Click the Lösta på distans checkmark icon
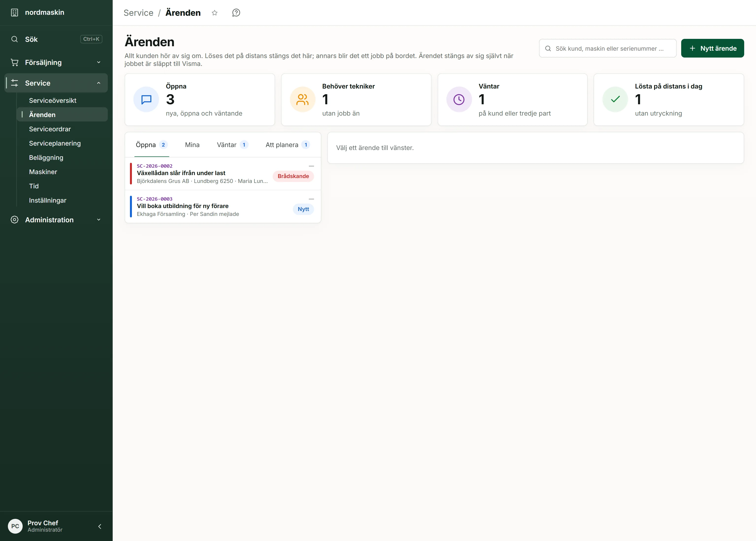Screen dimensions: 756x541 tap(615, 99)
